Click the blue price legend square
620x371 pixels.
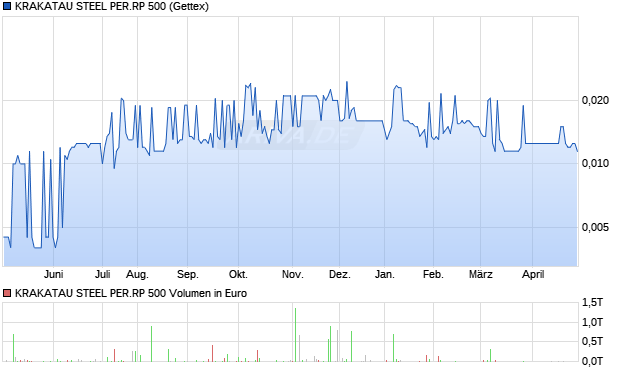coord(7,6)
